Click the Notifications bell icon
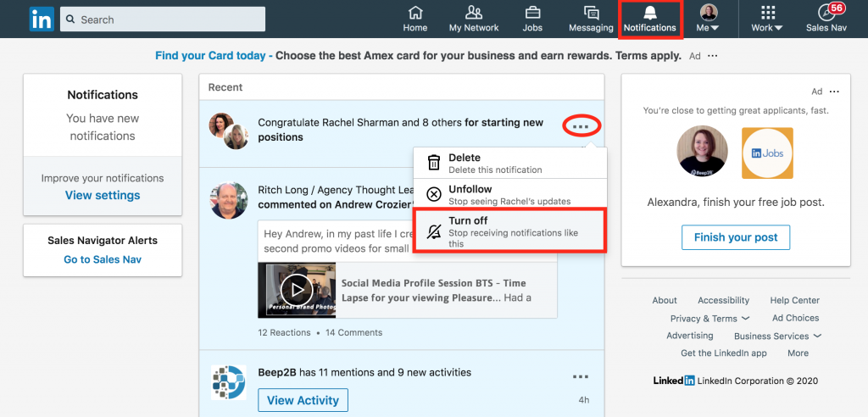Screen dimensions: 868x417 [x=650, y=12]
